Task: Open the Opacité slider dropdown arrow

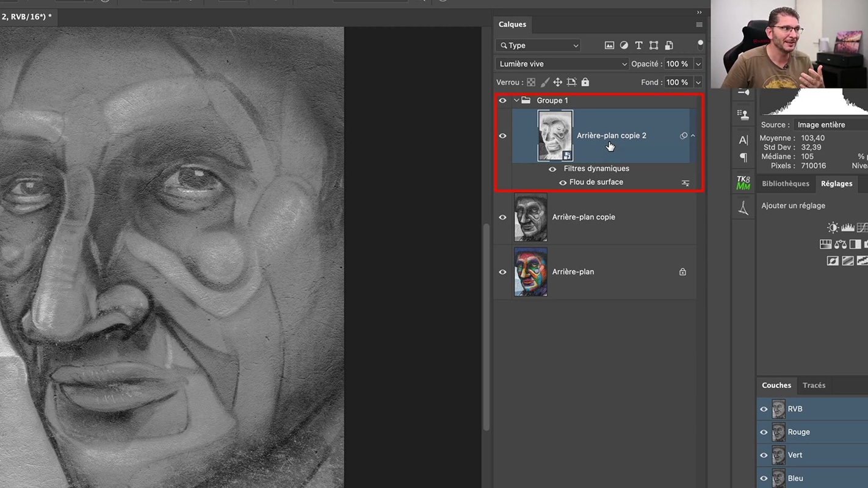Action: [x=698, y=64]
